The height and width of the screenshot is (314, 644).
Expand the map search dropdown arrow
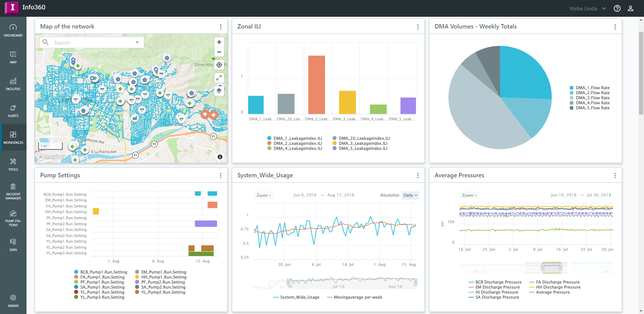(137, 43)
